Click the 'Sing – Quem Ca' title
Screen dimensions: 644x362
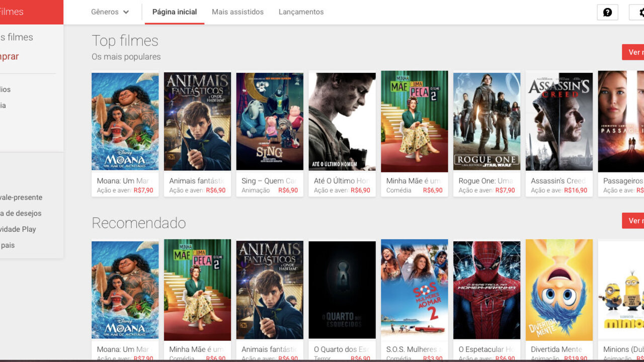tap(269, 180)
